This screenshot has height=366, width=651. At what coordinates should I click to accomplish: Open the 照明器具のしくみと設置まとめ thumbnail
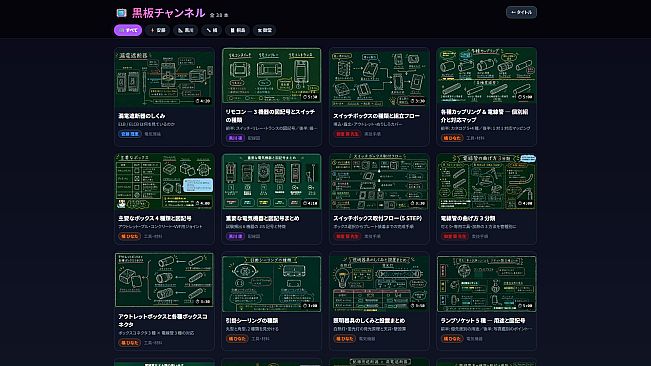[379, 283]
